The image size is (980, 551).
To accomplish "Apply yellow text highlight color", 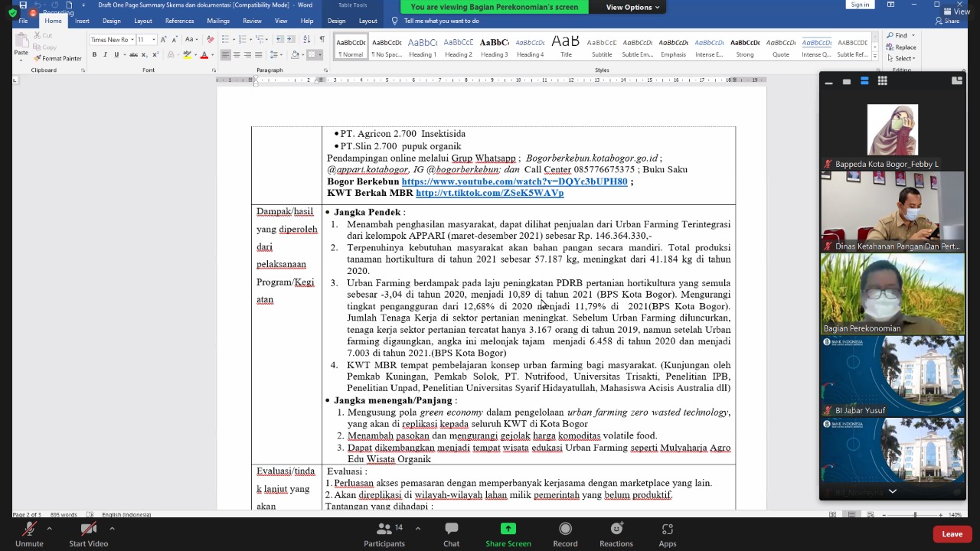I will (x=187, y=55).
